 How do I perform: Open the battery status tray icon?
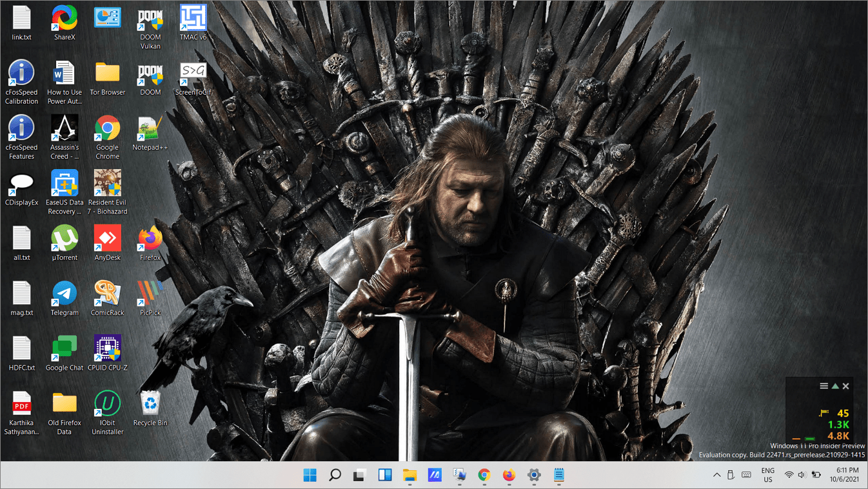816,475
